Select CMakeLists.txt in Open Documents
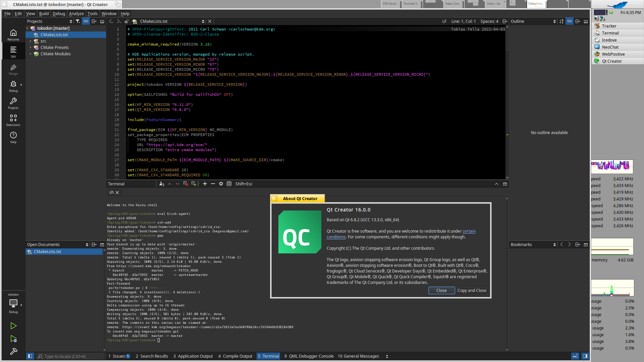Viewport: 644px width, 362px height. point(64,251)
